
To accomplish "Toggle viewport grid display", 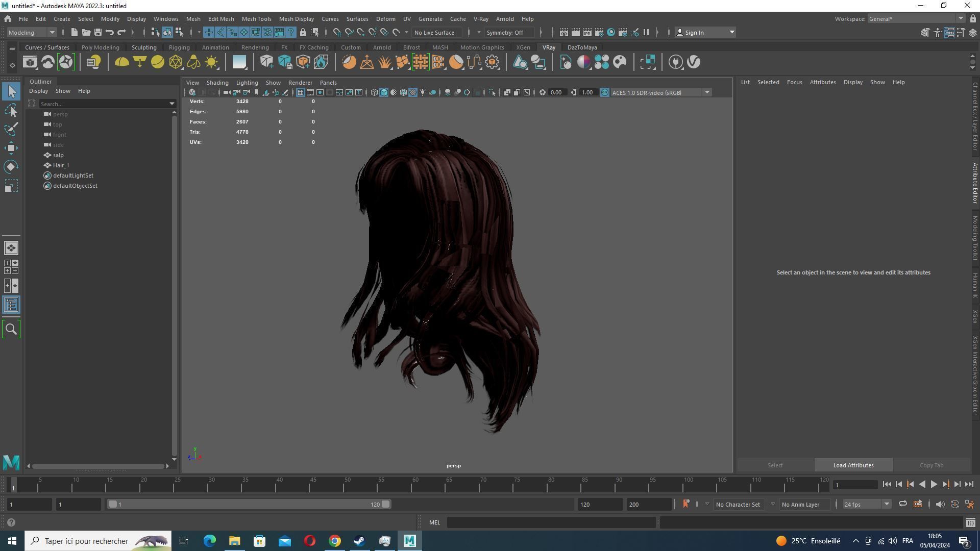I will 301,92.
